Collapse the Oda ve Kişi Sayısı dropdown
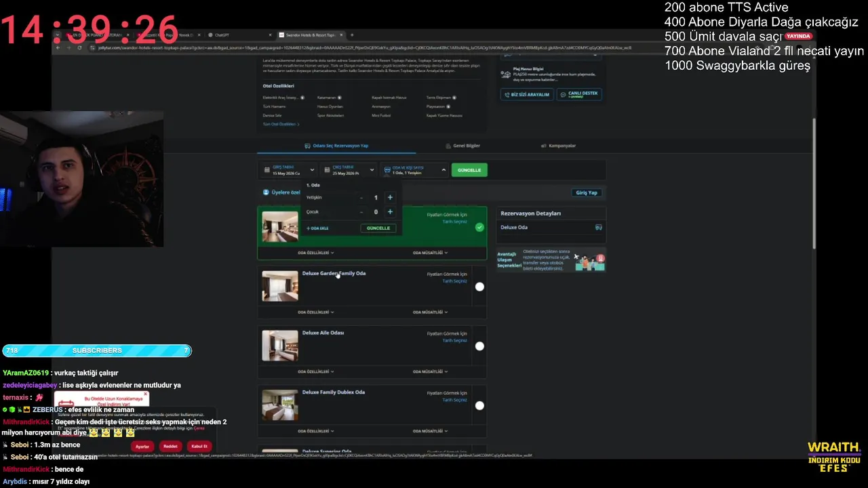The image size is (868, 488). pyautogui.click(x=415, y=169)
